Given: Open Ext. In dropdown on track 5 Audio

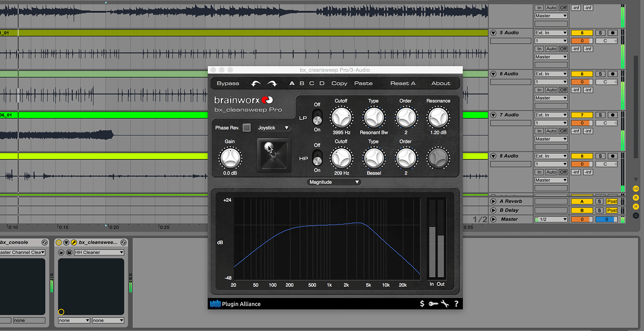Looking at the screenshot, I should pos(551,33).
